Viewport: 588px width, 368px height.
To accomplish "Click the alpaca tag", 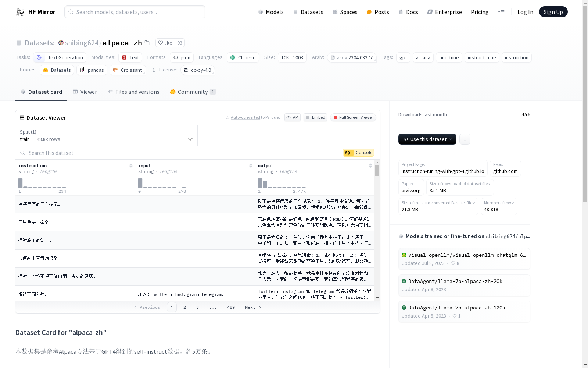I will tap(423, 57).
